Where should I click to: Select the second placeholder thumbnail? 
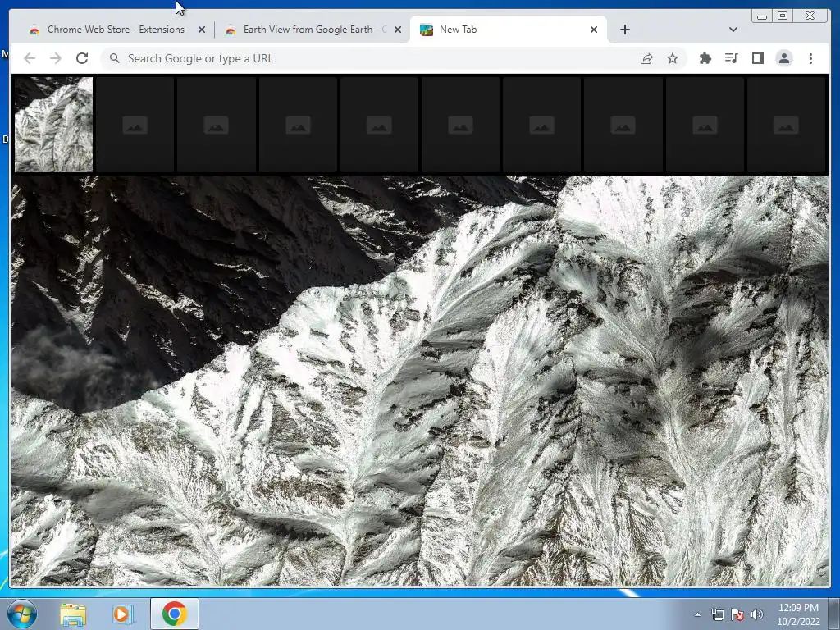pyautogui.click(x=135, y=125)
